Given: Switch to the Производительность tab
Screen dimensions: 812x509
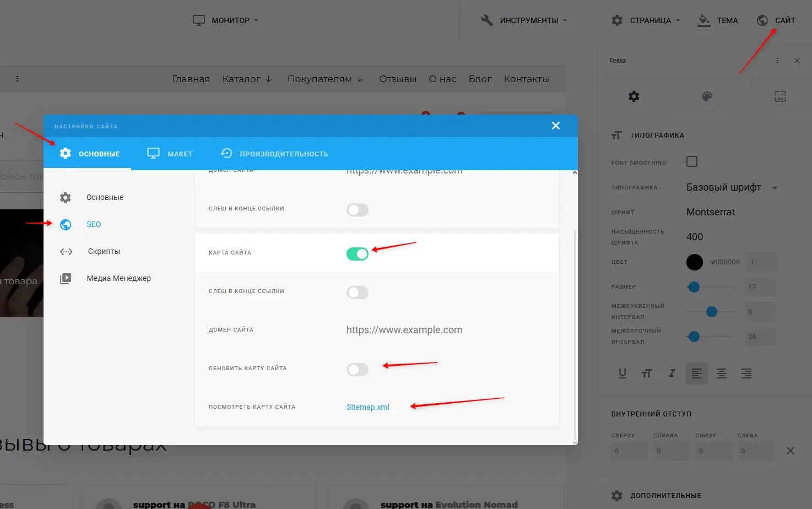Looking at the screenshot, I should point(274,154).
